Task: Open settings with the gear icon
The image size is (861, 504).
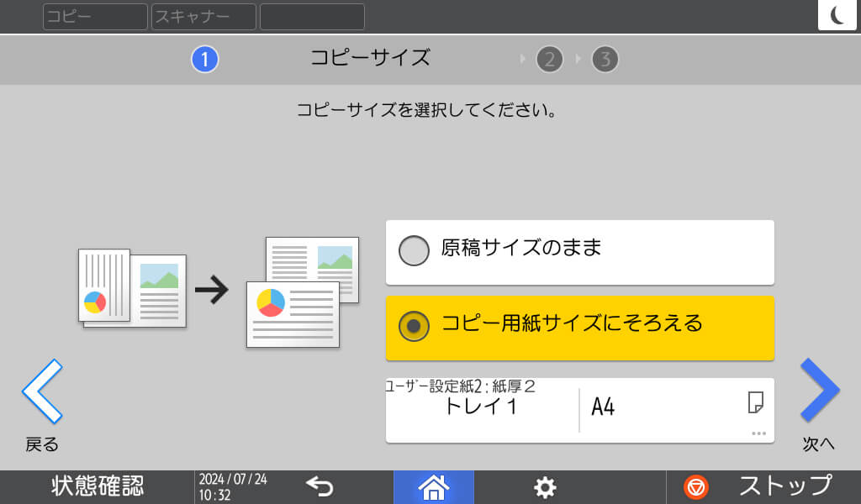Action: tap(546, 487)
